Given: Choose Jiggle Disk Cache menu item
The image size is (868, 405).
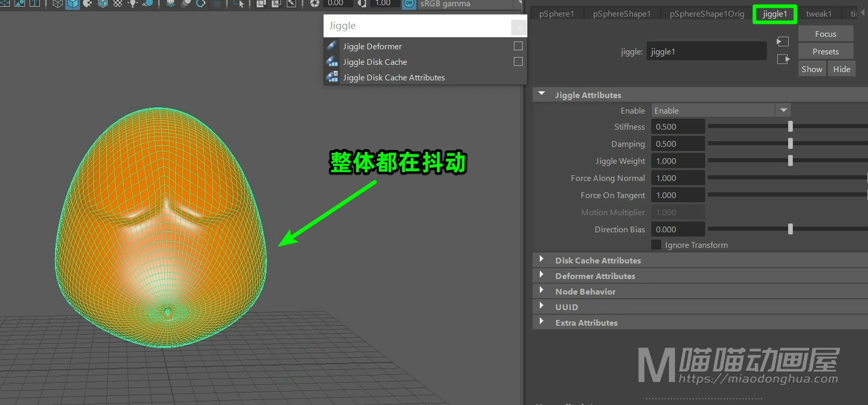Looking at the screenshot, I should click(375, 62).
